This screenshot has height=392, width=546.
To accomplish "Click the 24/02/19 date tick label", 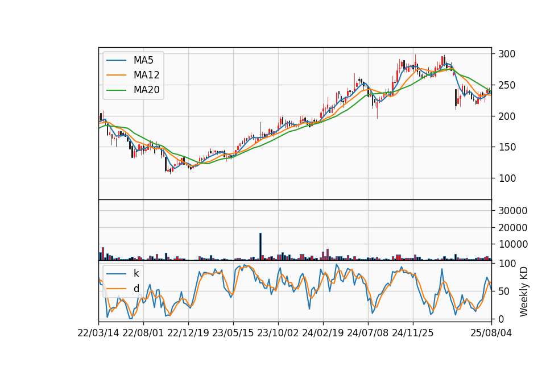I will [x=323, y=333].
